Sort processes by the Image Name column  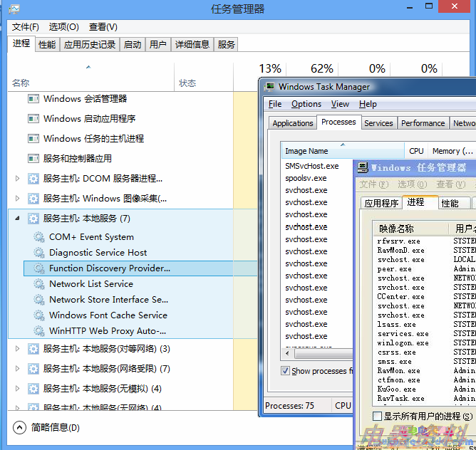(306, 151)
